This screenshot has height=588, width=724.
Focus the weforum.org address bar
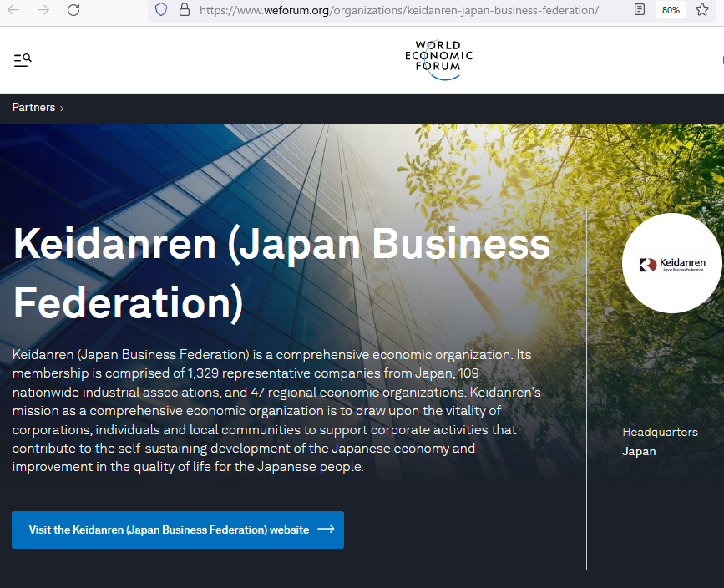click(x=399, y=10)
